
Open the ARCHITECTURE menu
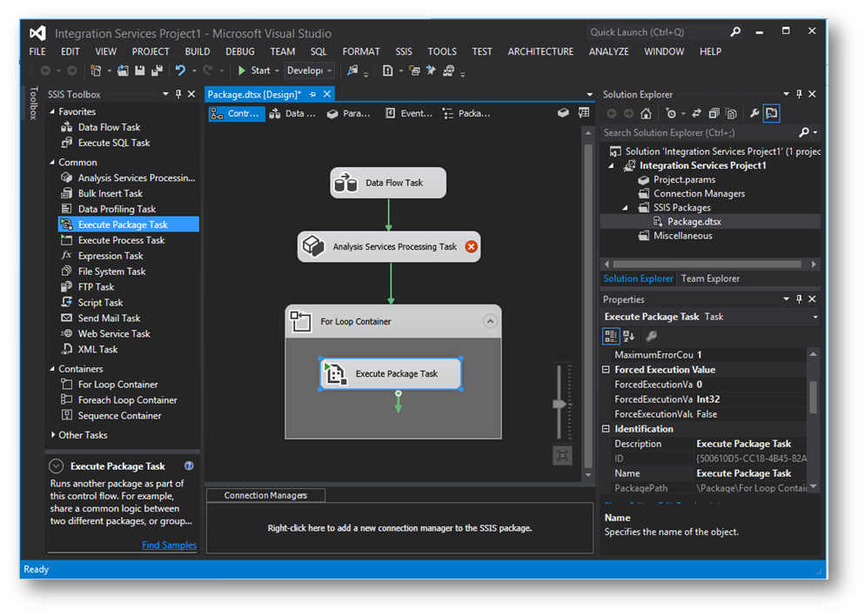[540, 51]
